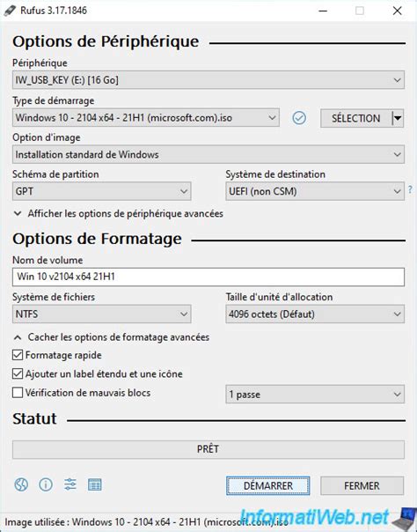Screen dimensions: 417x532
Task: Close the Rufus window
Action: (x=397, y=11)
